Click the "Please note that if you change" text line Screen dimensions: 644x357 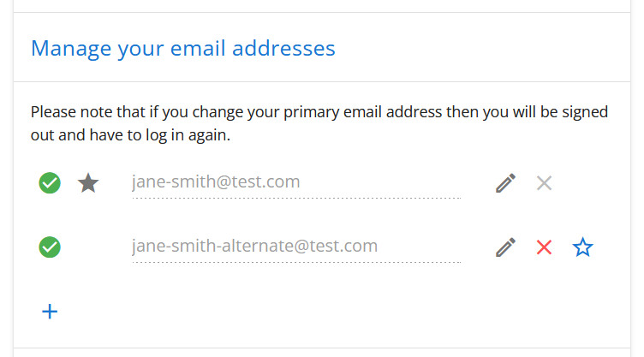[x=128, y=112]
